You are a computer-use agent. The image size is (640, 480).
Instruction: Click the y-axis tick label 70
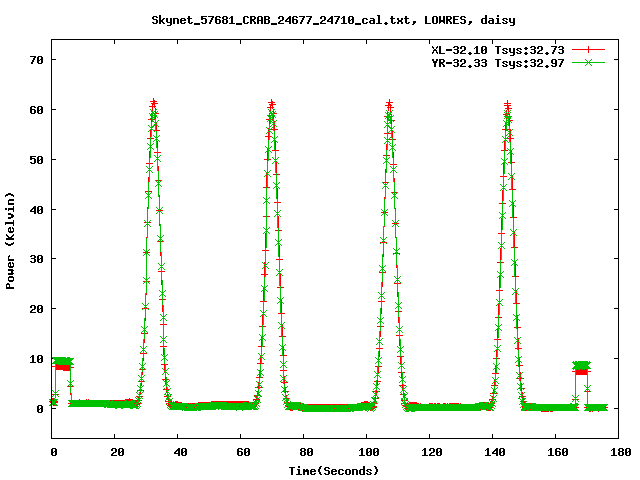[36, 60]
